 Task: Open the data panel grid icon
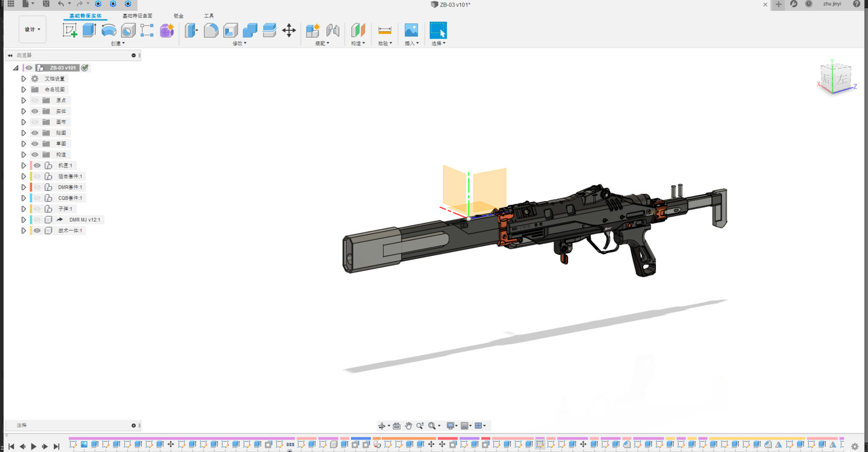point(11,4)
